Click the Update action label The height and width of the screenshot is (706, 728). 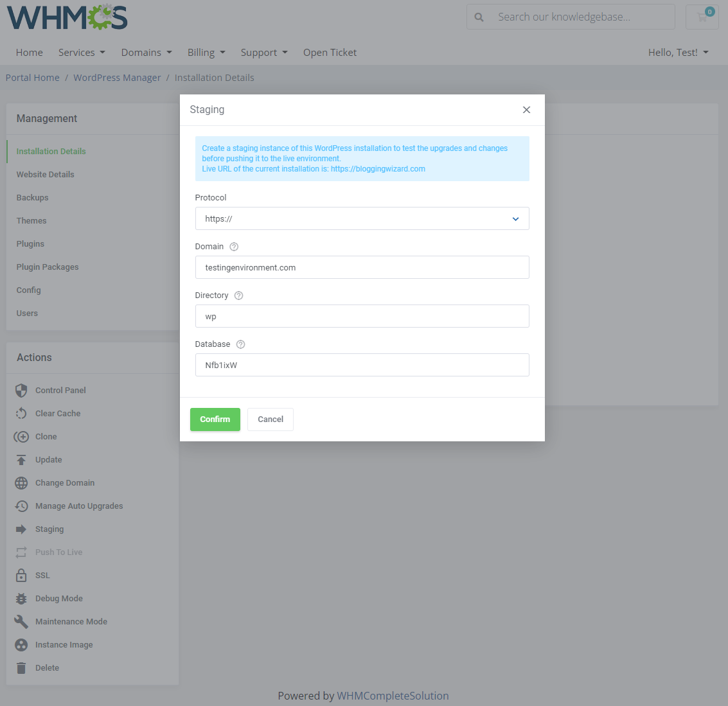point(49,460)
